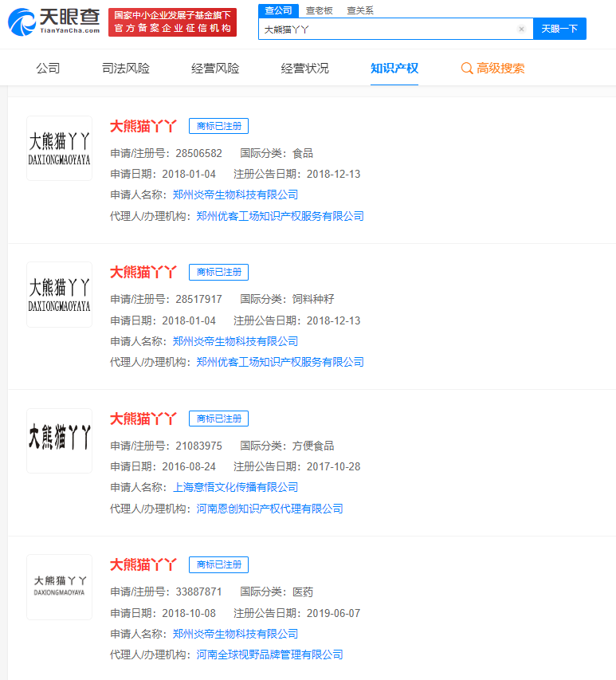Open the 公司 results tab

click(48, 69)
